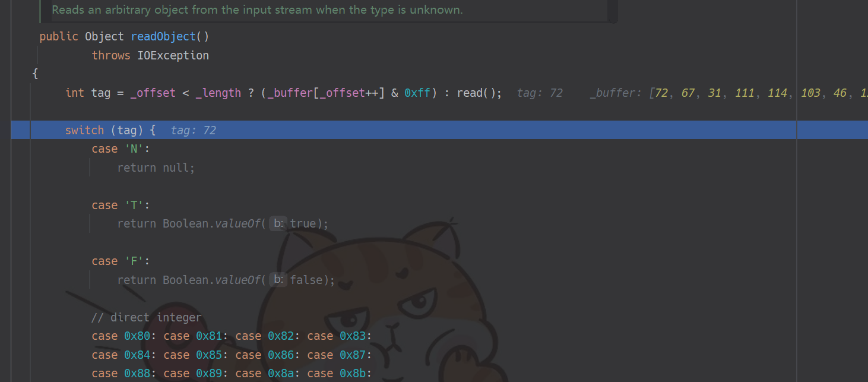
Task: Click the b: parameter hint before false
Action: pyautogui.click(x=278, y=280)
